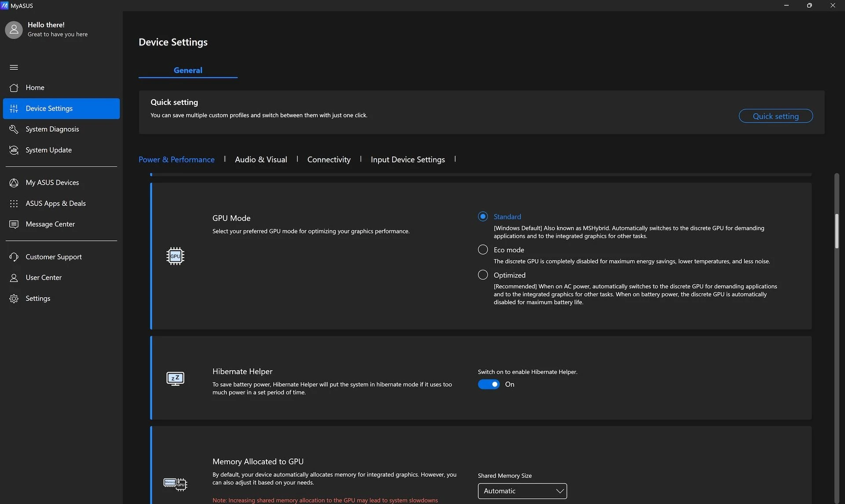This screenshot has width=845, height=504.
Task: Click the 'Optimized' option label
Action: (x=509, y=275)
